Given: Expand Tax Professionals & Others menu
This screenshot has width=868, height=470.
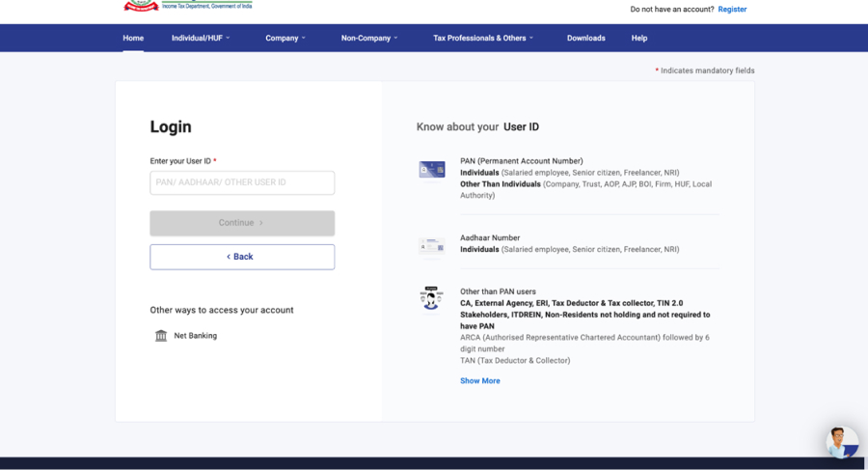Looking at the screenshot, I should (483, 39).
